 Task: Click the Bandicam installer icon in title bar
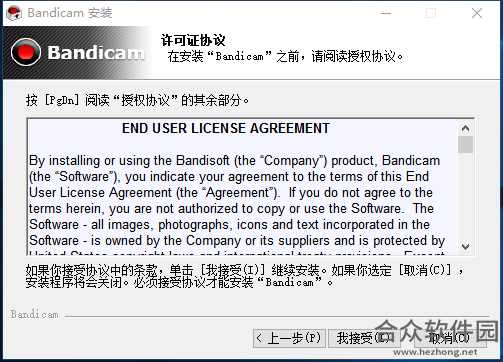[x=14, y=13]
